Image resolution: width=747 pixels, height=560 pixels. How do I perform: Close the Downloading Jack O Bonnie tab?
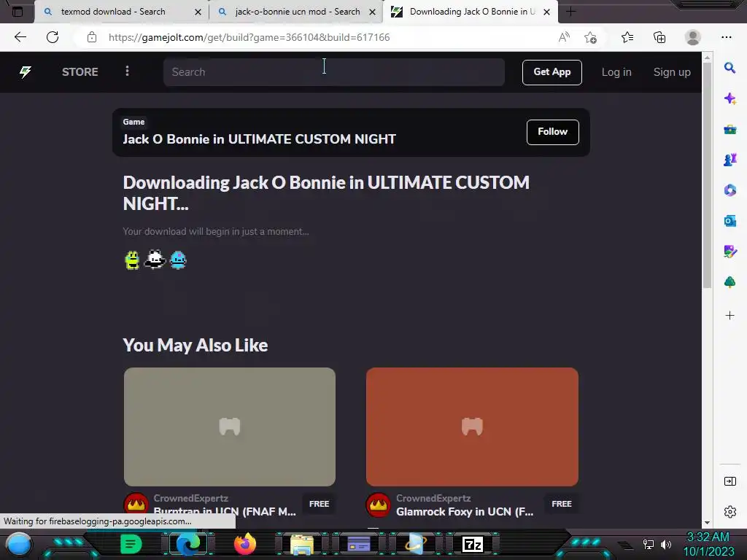pyautogui.click(x=547, y=12)
